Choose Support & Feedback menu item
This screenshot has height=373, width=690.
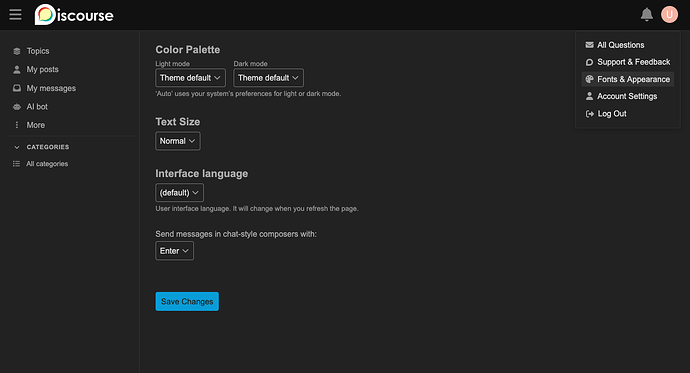pos(628,62)
